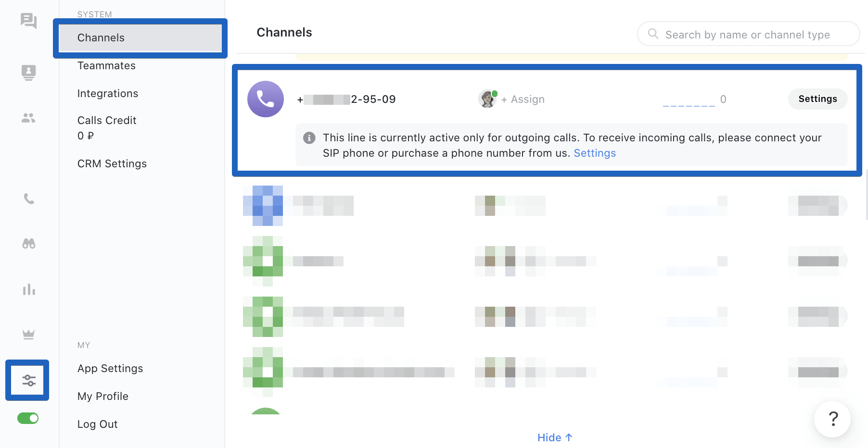The width and height of the screenshot is (868, 448).
Task: Click the dashed chart line beside 0
Action: pyautogui.click(x=689, y=105)
